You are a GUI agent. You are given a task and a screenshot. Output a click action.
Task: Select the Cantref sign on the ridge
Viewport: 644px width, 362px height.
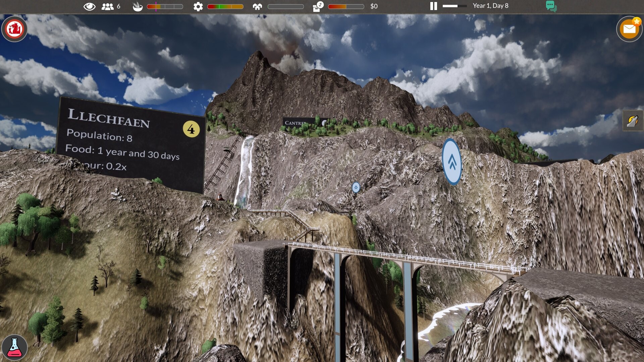tap(299, 122)
